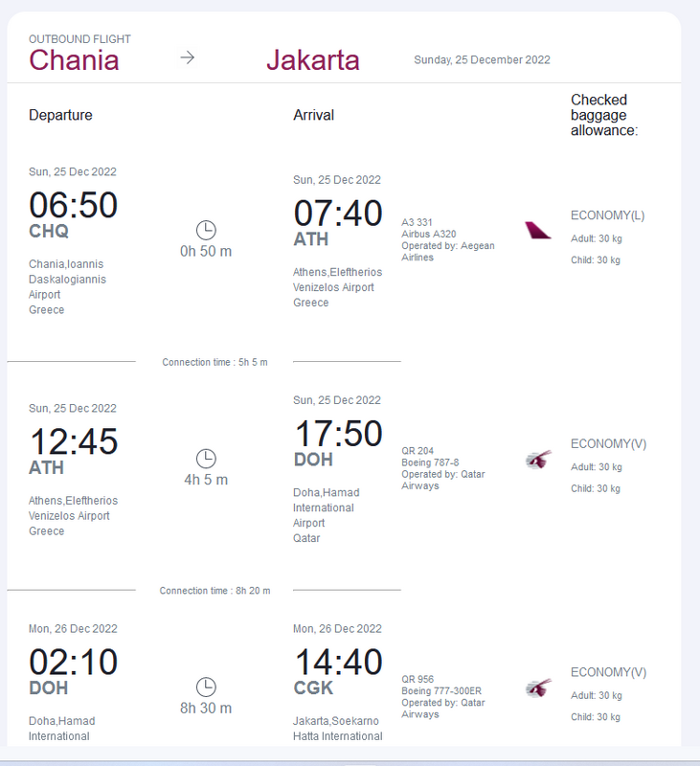Viewport: 700px width, 766px height.
Task: Click the A3 331 flight number
Action: pyautogui.click(x=418, y=222)
